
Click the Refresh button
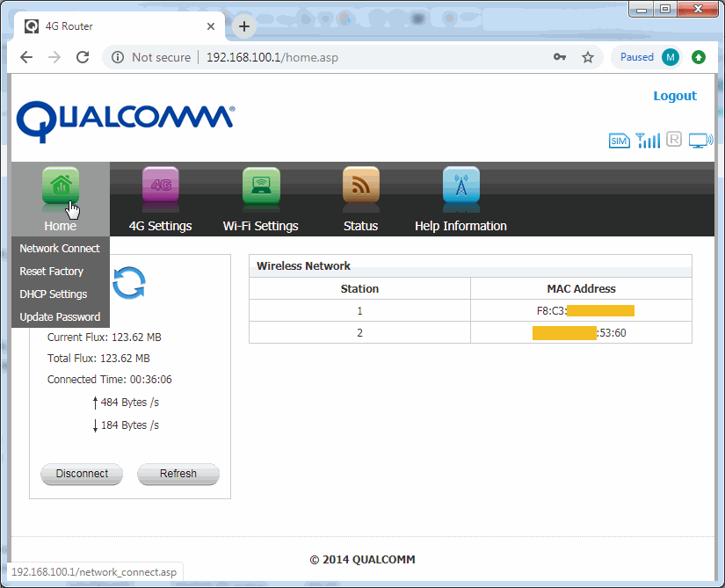click(x=178, y=474)
